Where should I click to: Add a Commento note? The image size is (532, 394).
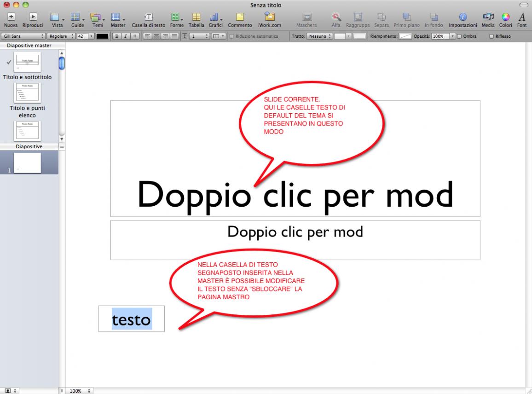tap(240, 17)
